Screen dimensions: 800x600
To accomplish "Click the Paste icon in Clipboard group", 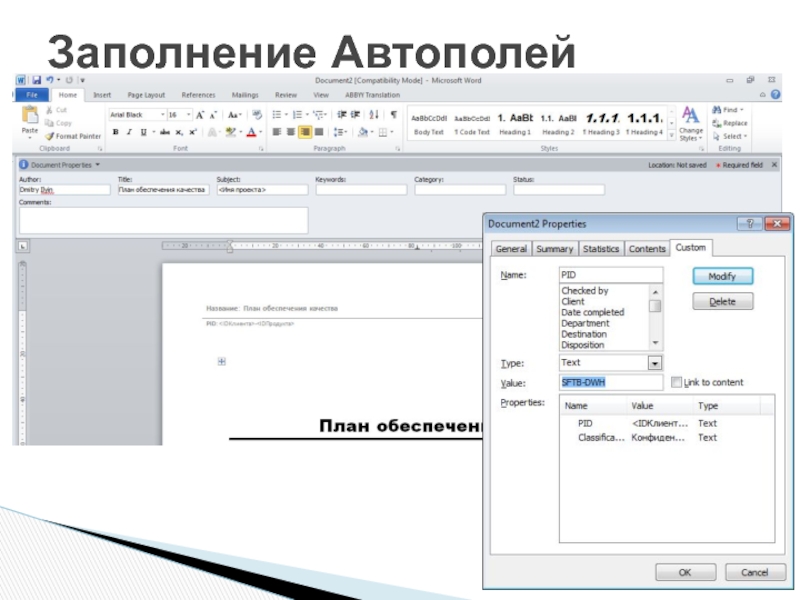I will coord(30,119).
